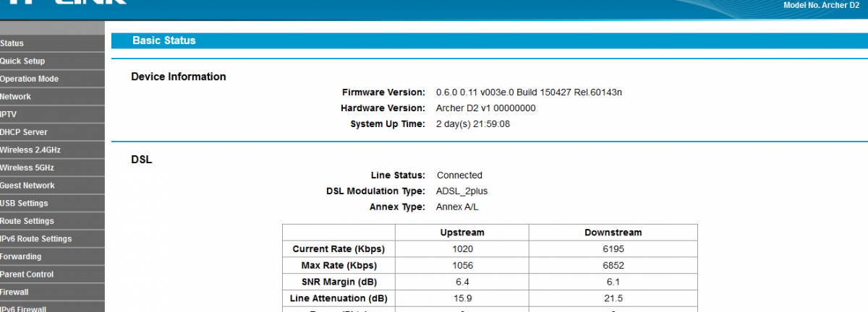Click the System Up Time label
Viewport: 868px width, 312px height.
click(388, 124)
